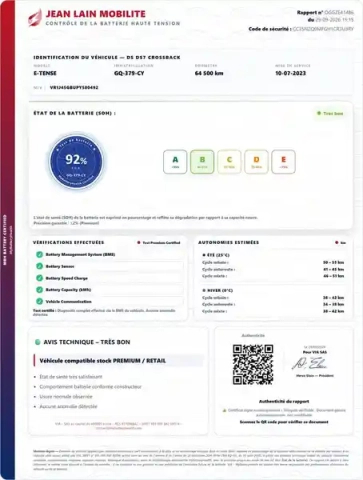Screen dimensions: 363x480
Task: Click the handwritten signature
Action: tap(310, 363)
